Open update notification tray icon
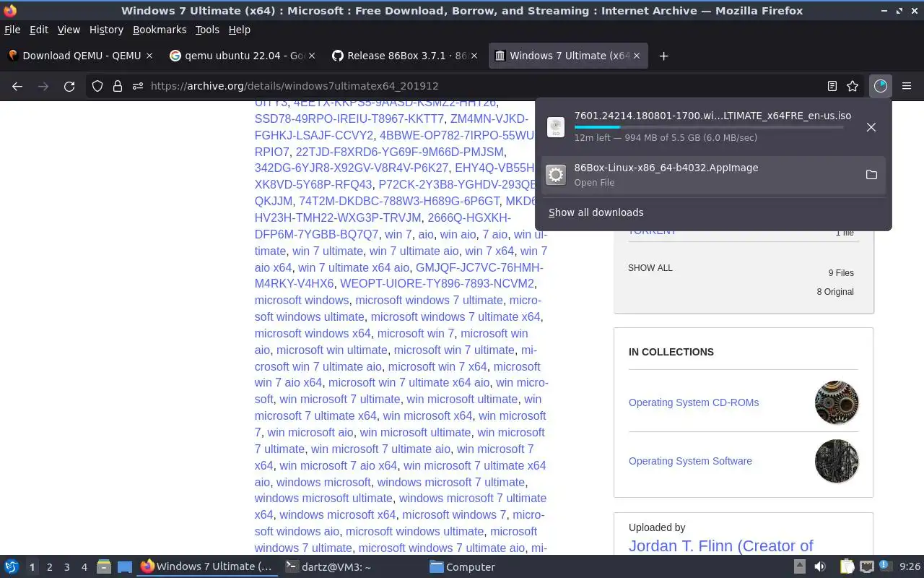This screenshot has width=924, height=578. click(x=886, y=567)
